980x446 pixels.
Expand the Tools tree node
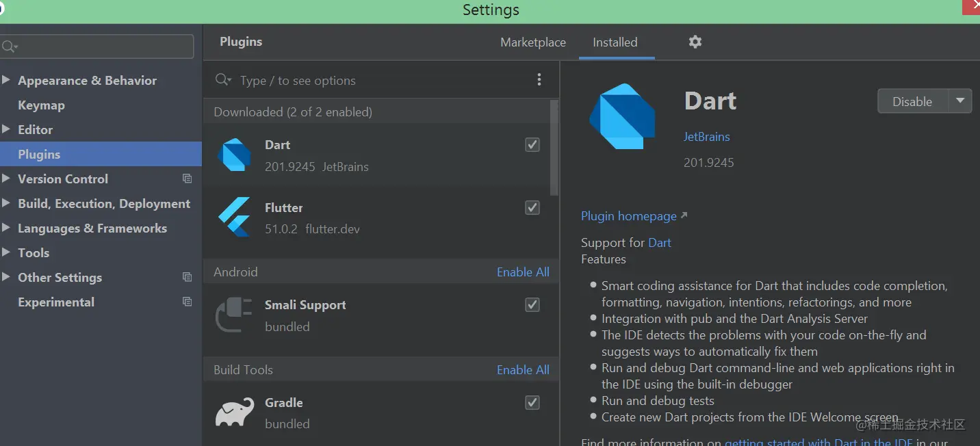5,252
